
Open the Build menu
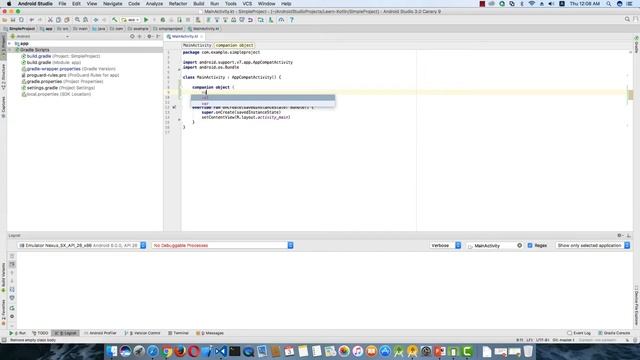[199, 4]
